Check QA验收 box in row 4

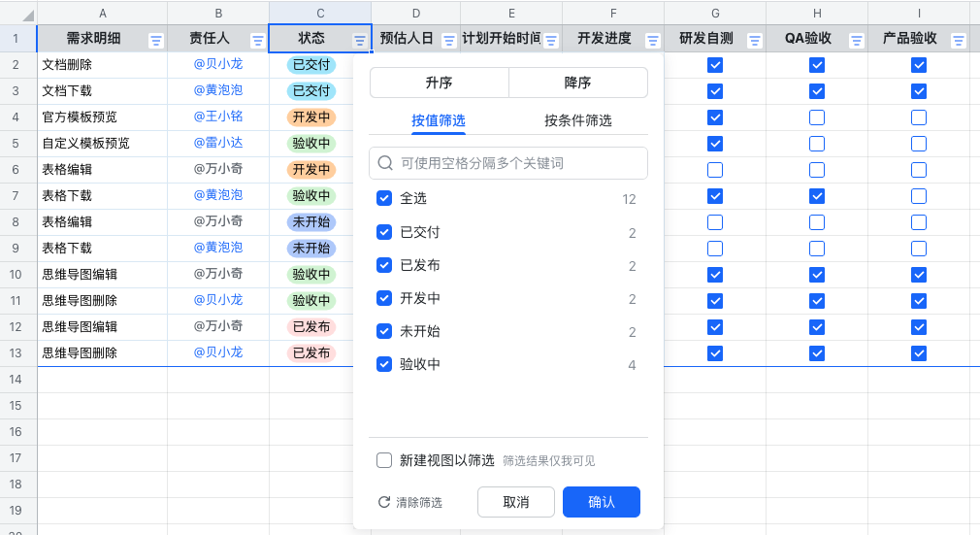[x=817, y=117]
